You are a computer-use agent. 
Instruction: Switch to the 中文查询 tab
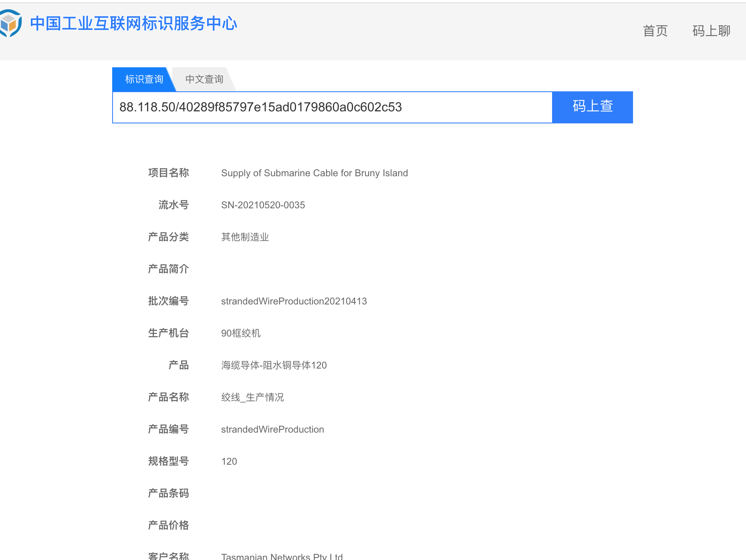tap(204, 79)
